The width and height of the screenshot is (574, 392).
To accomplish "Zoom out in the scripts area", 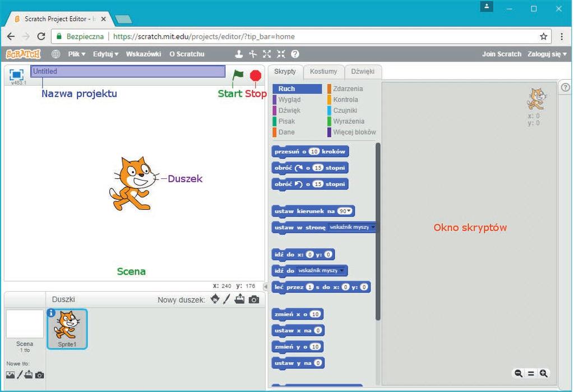I will point(519,373).
